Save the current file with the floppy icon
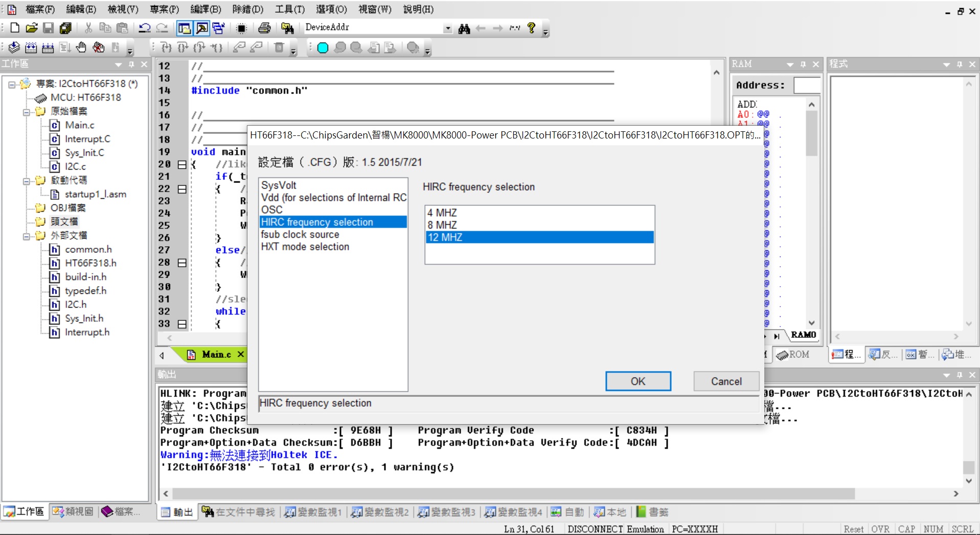This screenshot has width=980, height=535. (x=48, y=28)
